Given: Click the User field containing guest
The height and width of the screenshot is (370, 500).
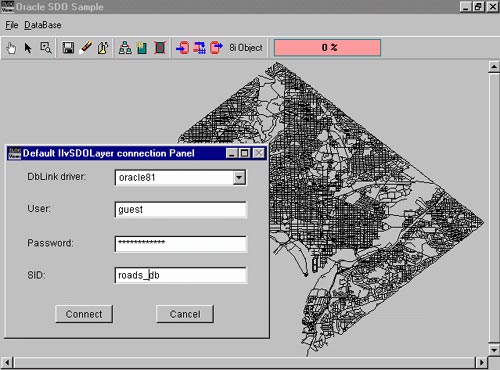Looking at the screenshot, I should [180, 210].
